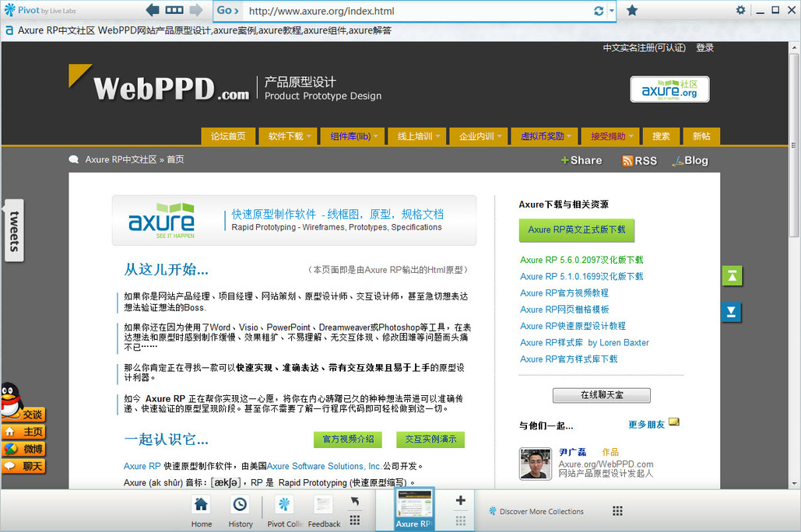Open the address bar history dropdown arrow
Screen dimensions: 801x532
pyautogui.click(x=612, y=11)
